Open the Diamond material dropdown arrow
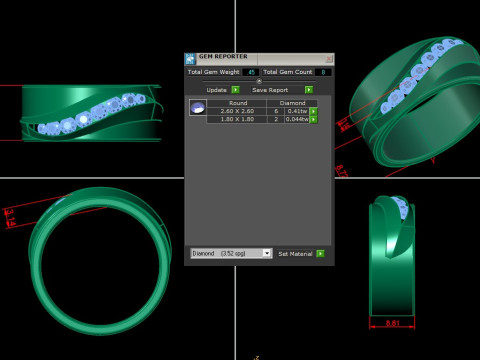This screenshot has width=480, height=360. pyautogui.click(x=267, y=253)
